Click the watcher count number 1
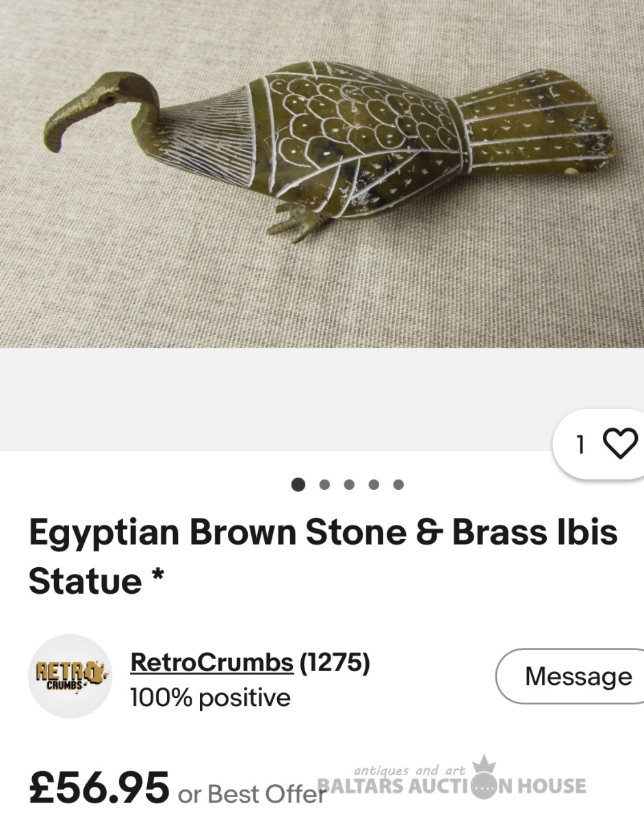Image resolution: width=644 pixels, height=821 pixels. 581,445
